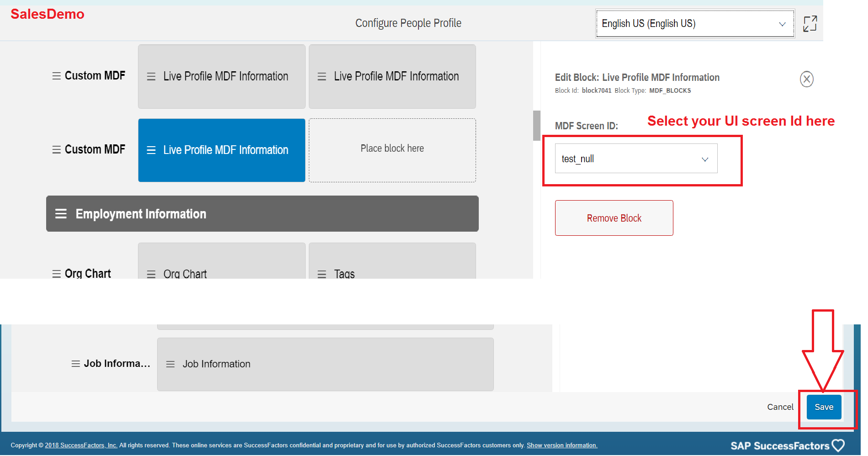Screen dimensions: 868x456
Task: Select the Employment Information section header
Action: pos(262,214)
